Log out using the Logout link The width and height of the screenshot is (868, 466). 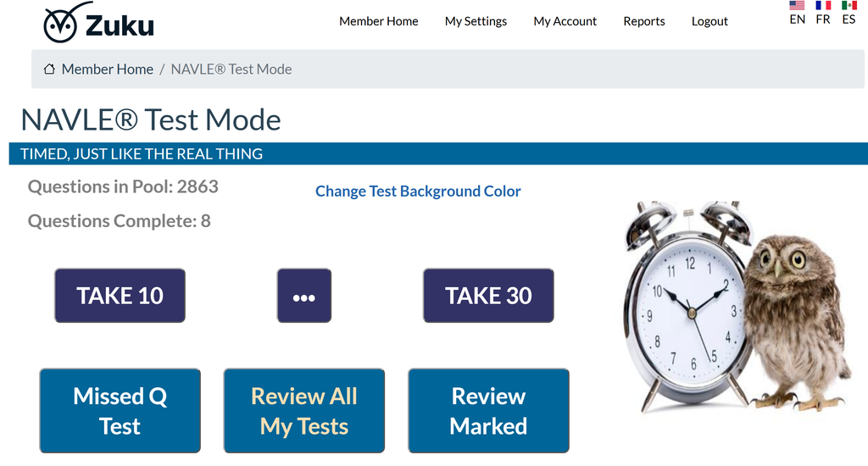pyautogui.click(x=709, y=21)
